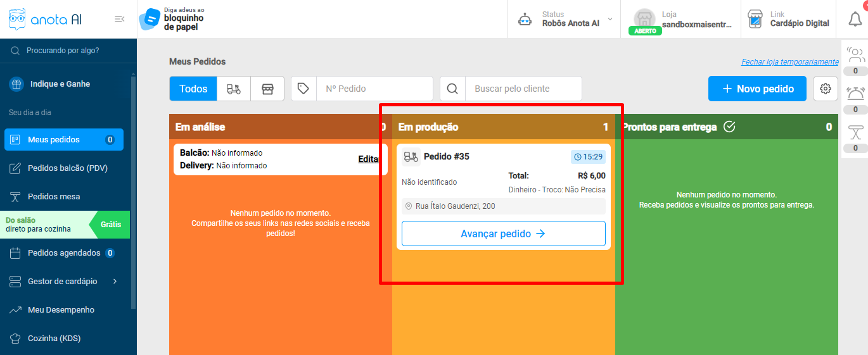
Task: Click the Anota AI logo
Action: click(45, 19)
